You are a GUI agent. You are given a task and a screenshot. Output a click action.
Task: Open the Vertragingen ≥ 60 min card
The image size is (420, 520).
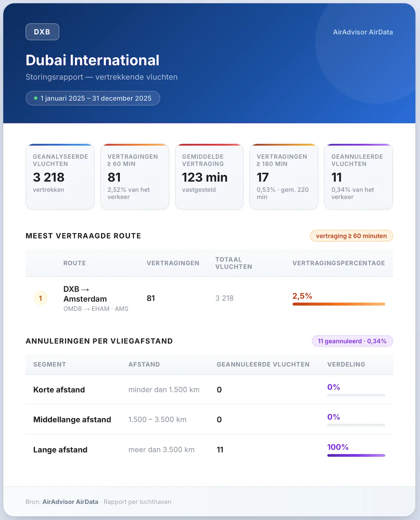coord(135,177)
